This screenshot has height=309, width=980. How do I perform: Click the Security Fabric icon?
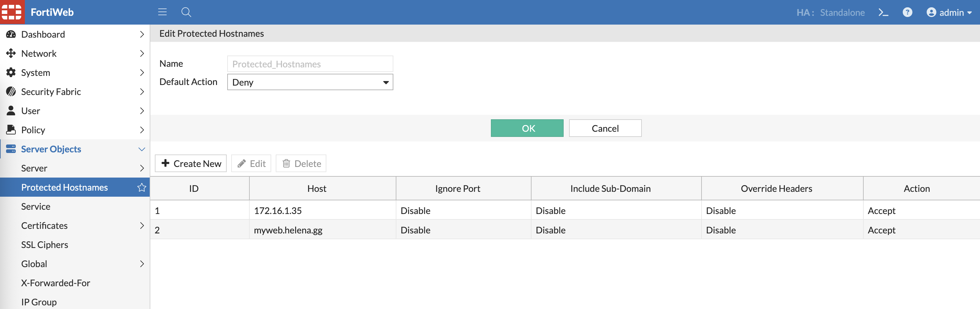[x=11, y=92]
